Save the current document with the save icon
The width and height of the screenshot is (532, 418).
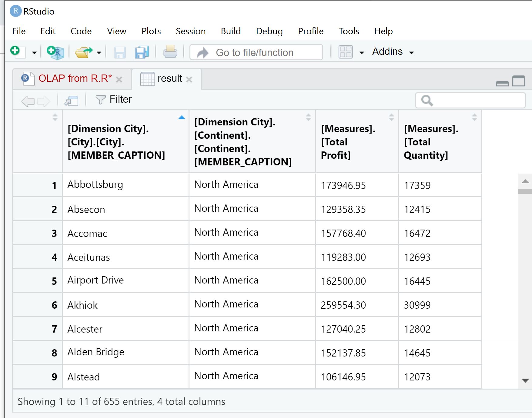click(119, 52)
